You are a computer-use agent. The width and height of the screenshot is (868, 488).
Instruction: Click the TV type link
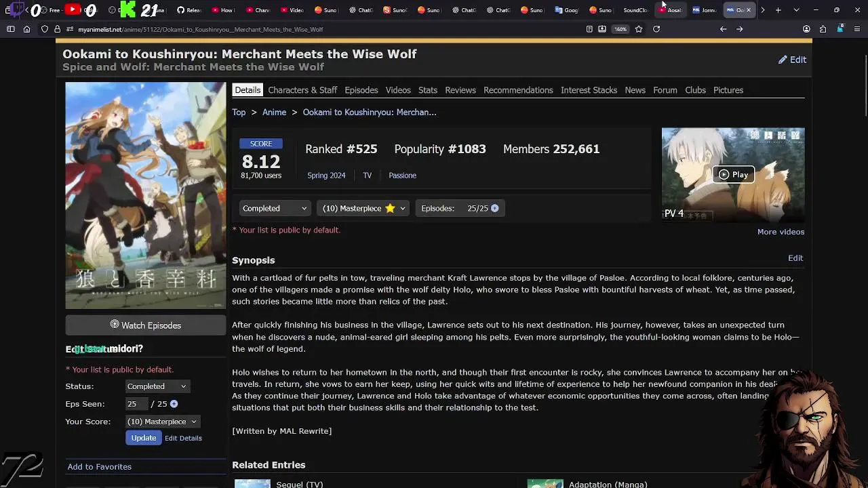(367, 176)
